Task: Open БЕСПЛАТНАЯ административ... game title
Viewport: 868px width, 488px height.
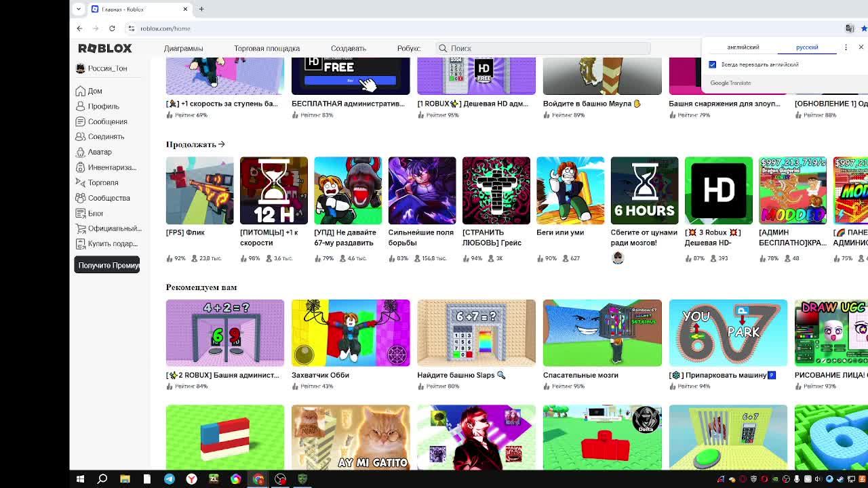Action: tap(348, 104)
